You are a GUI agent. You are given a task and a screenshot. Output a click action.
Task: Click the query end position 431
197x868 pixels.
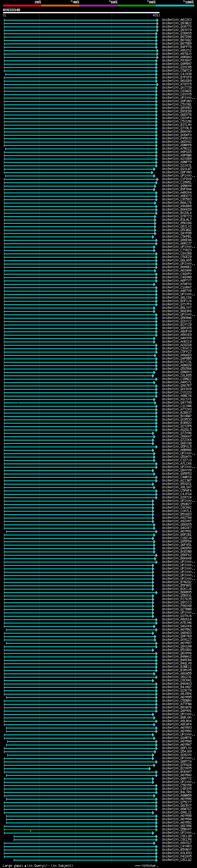click(x=155, y=15)
